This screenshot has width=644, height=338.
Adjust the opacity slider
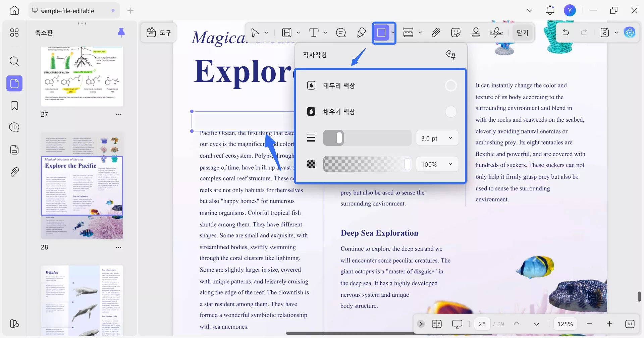point(367,164)
